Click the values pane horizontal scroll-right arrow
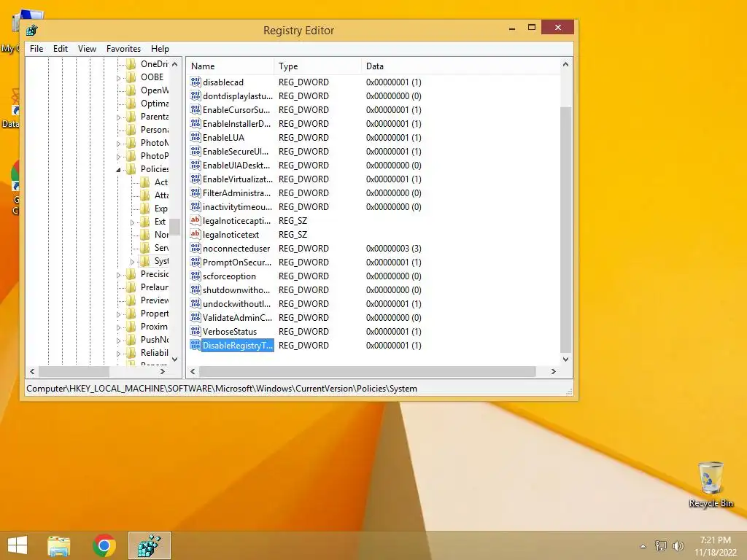Image resolution: width=747 pixels, height=560 pixels. 553,371
